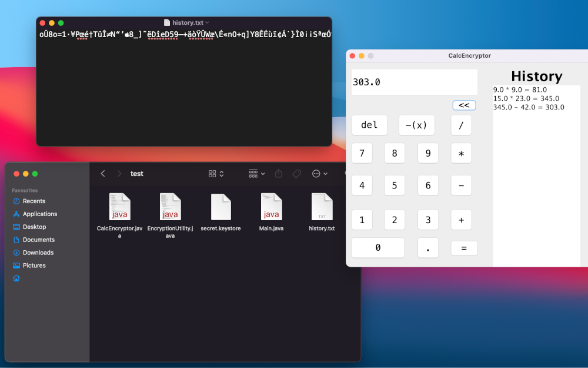Click the Share icon in the Finder toolbar
Screen dimensions: 588x368
tap(279, 173)
